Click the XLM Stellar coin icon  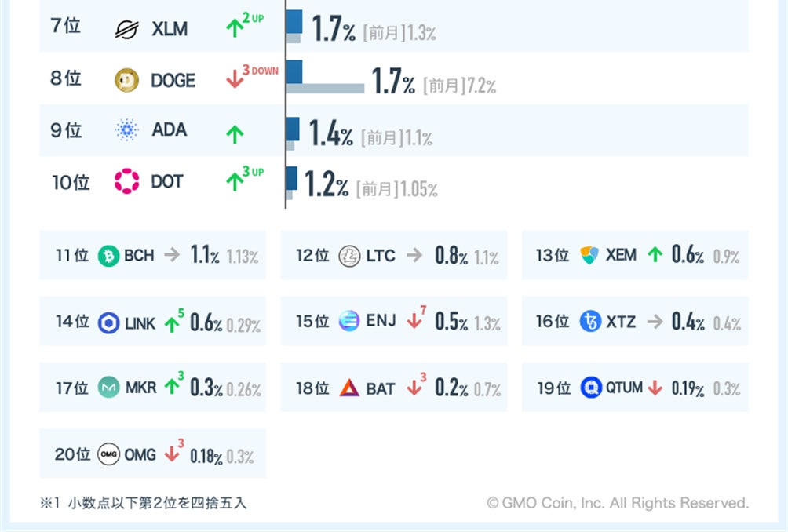pyautogui.click(x=126, y=29)
